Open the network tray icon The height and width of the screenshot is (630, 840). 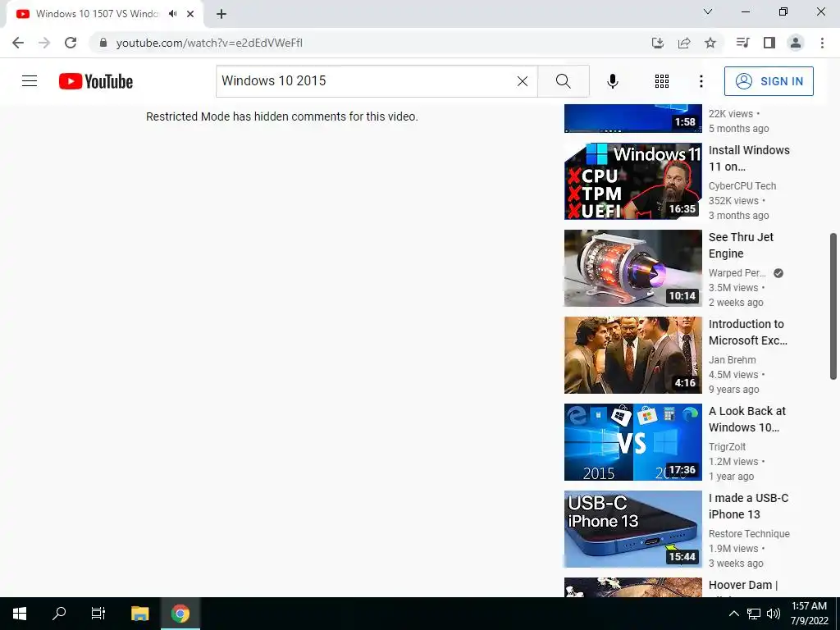754,614
